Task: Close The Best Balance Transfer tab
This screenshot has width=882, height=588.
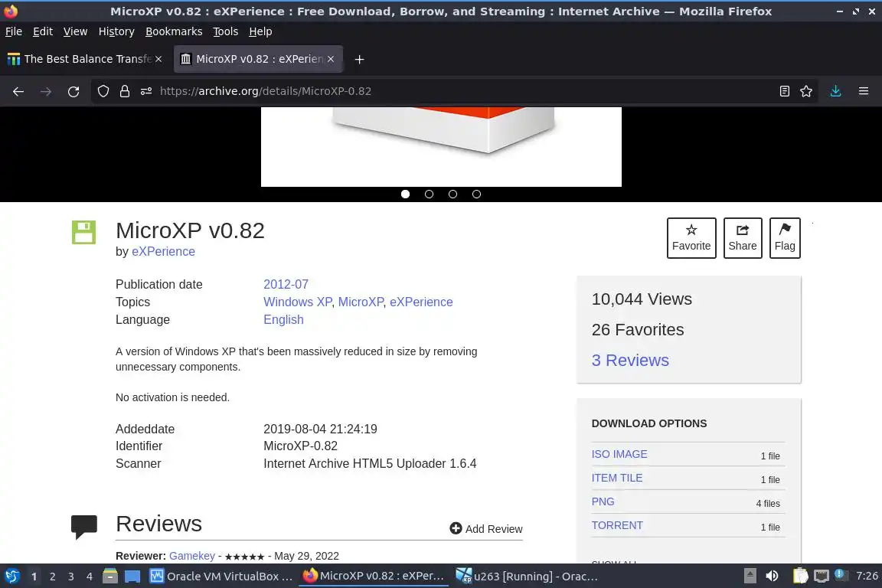Action: click(x=158, y=59)
